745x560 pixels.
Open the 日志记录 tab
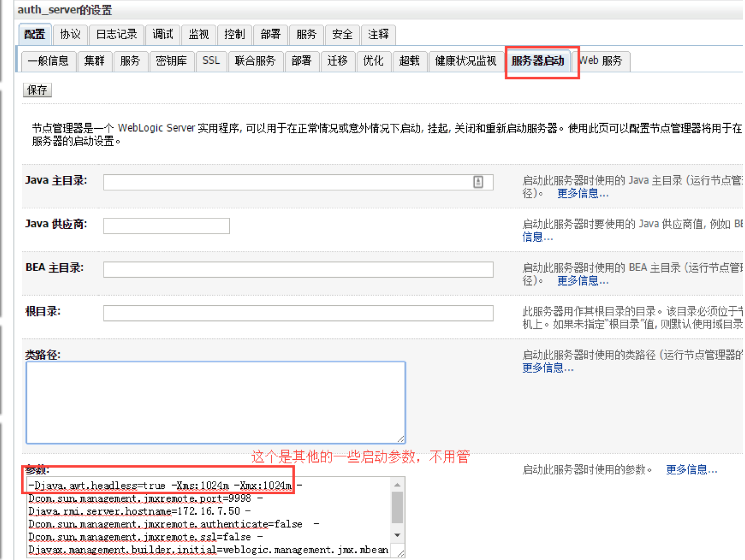117,35
